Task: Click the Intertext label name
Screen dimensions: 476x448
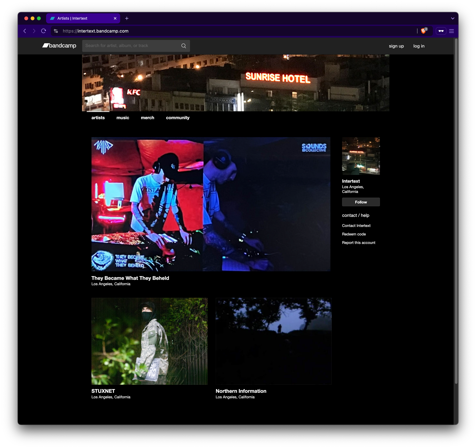Action: tap(351, 181)
